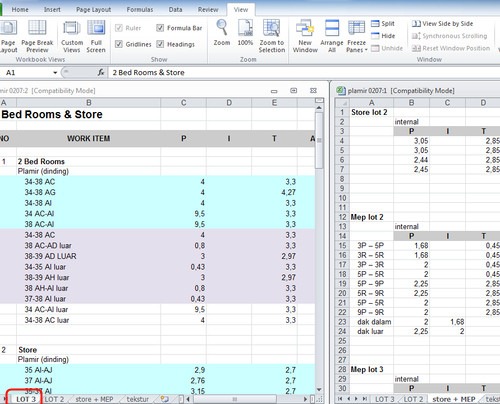
Task: Open the Data ribbon tab
Action: 175,9
